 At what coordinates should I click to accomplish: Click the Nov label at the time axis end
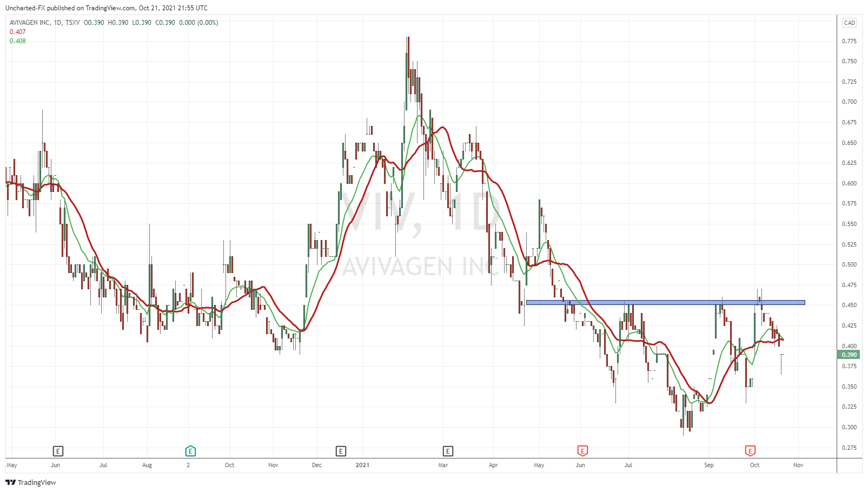coord(798,465)
